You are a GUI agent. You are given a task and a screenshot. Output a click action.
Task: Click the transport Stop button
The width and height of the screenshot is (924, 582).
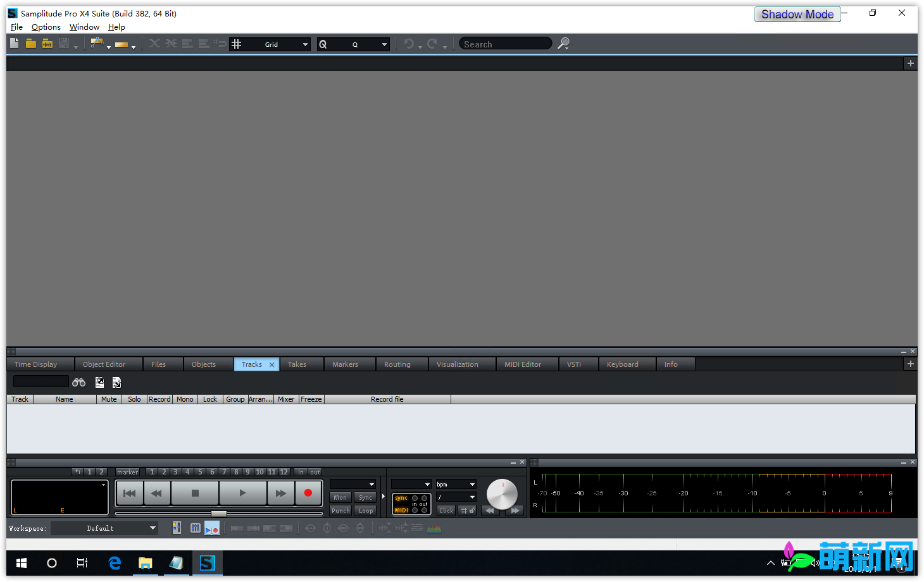point(195,493)
